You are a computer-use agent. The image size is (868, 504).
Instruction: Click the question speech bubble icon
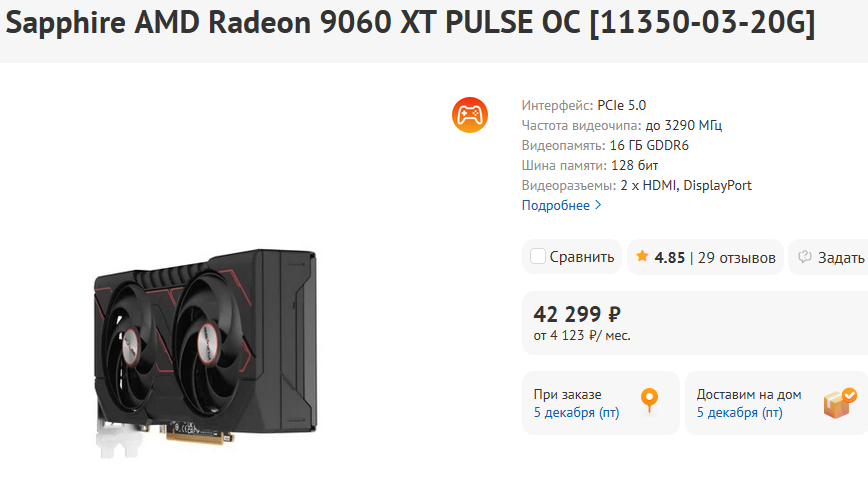pos(804,256)
